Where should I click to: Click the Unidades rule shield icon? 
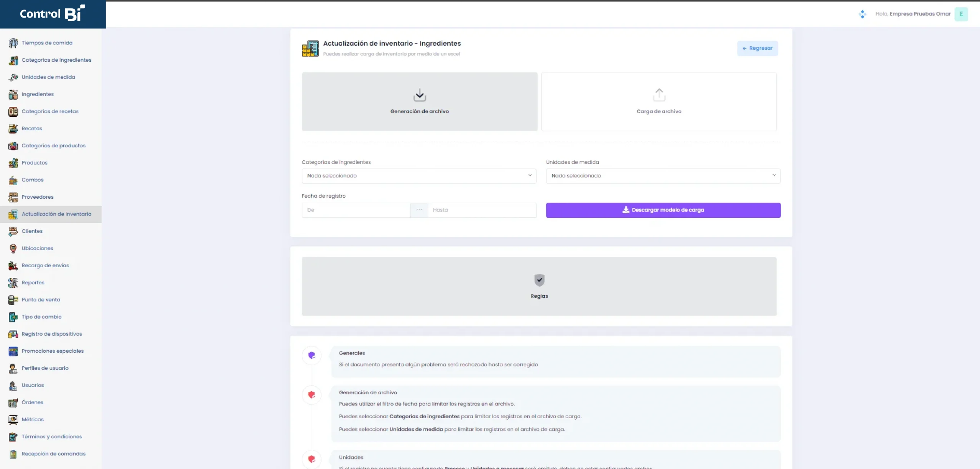pos(312,459)
